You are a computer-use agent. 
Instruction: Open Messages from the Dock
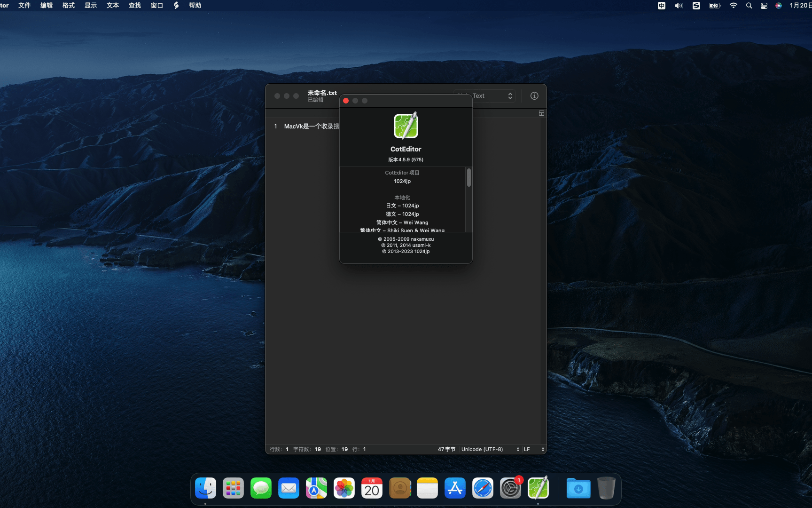(261, 488)
